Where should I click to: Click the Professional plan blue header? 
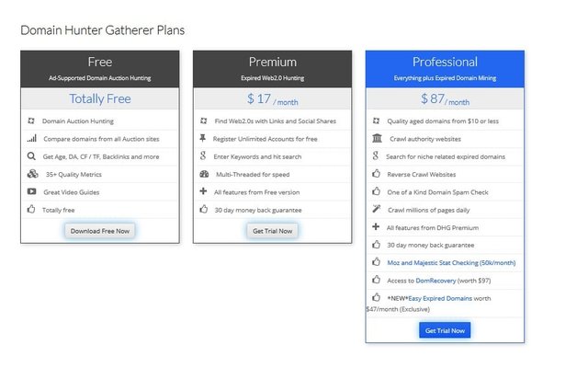[x=445, y=67]
